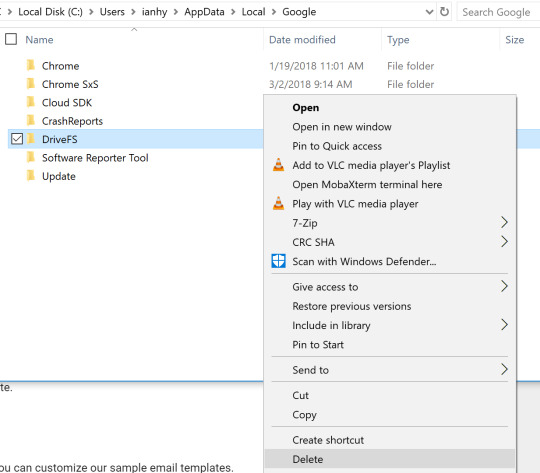Click the Software Reporter Tool folder icon
Screen dimensions: 540x473
(31, 157)
